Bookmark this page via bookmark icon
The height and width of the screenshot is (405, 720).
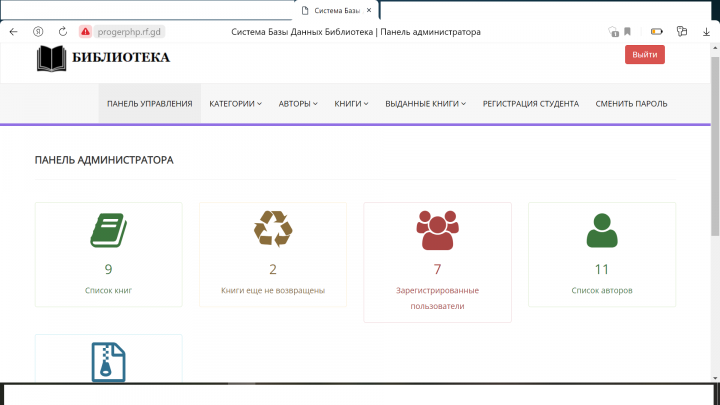coord(627,32)
